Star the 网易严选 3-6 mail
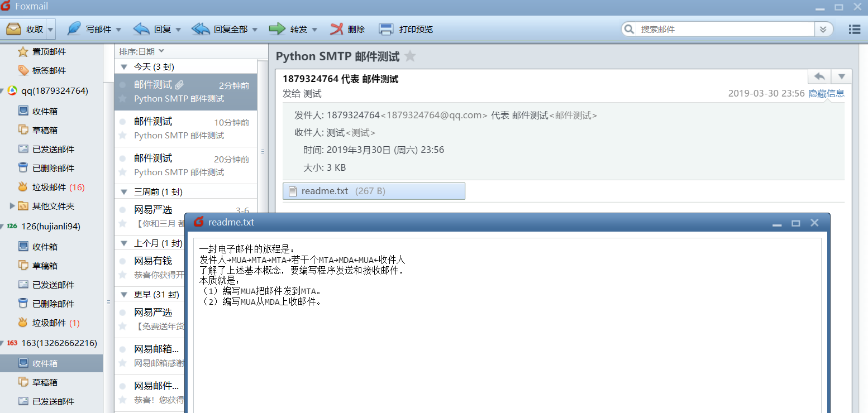Screen dimensions: 868x413 click(x=123, y=224)
